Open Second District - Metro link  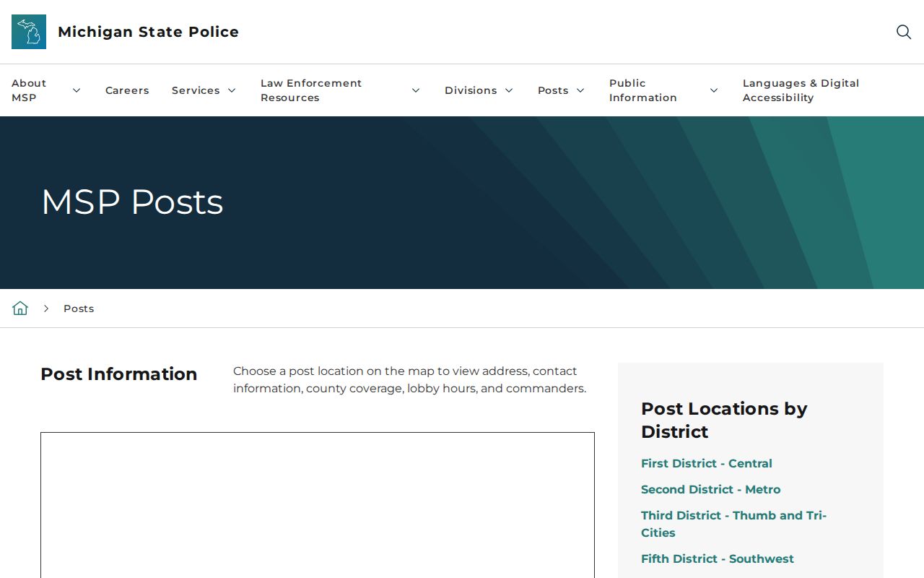click(711, 490)
